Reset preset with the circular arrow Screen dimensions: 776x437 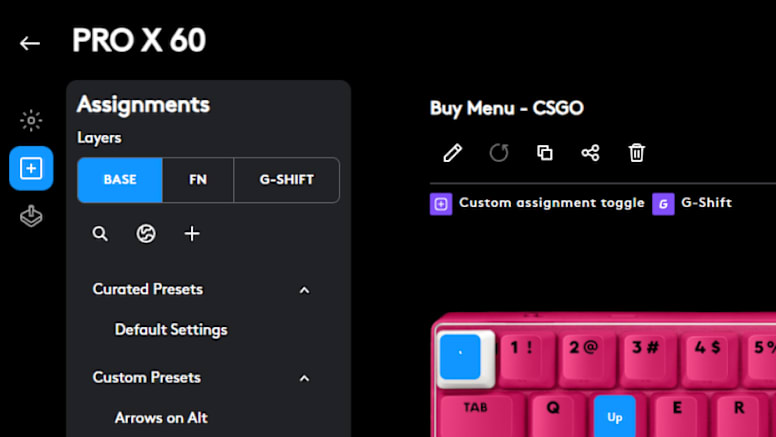(x=498, y=153)
